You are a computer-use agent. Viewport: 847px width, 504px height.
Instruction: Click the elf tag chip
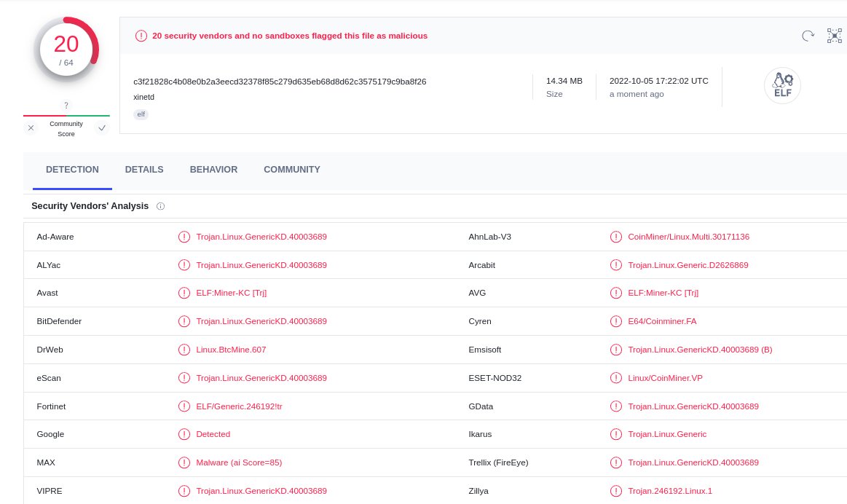pyautogui.click(x=141, y=114)
